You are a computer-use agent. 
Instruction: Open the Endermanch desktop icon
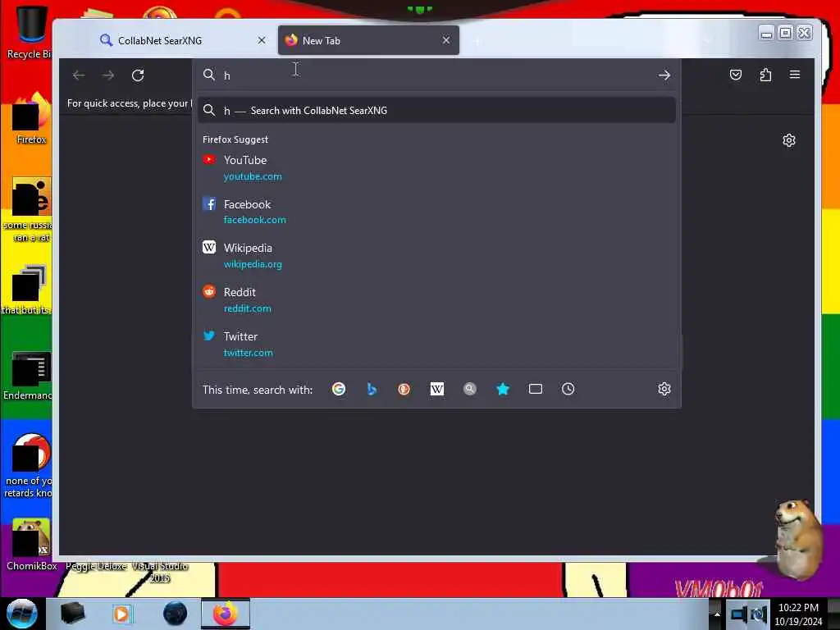(29, 376)
